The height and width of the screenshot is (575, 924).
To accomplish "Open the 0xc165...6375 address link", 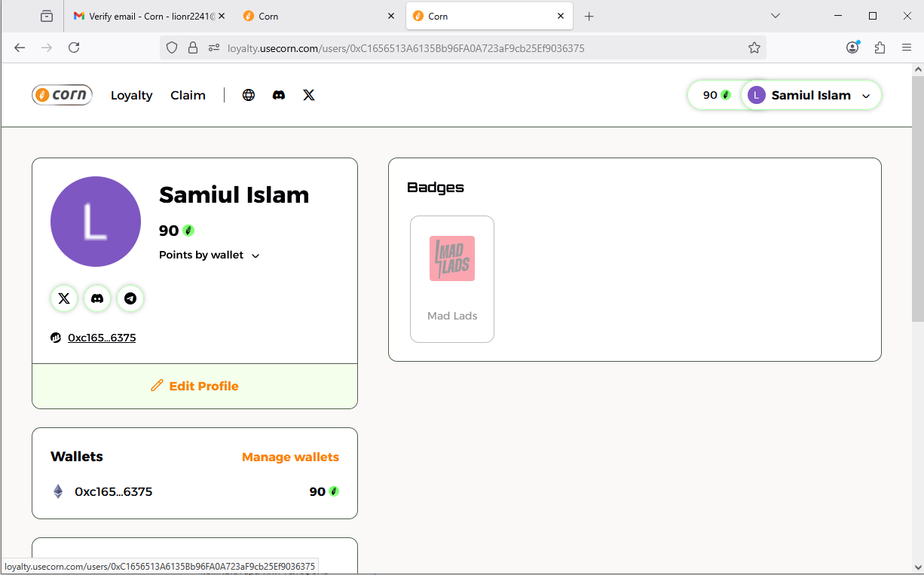I will pyautogui.click(x=102, y=338).
